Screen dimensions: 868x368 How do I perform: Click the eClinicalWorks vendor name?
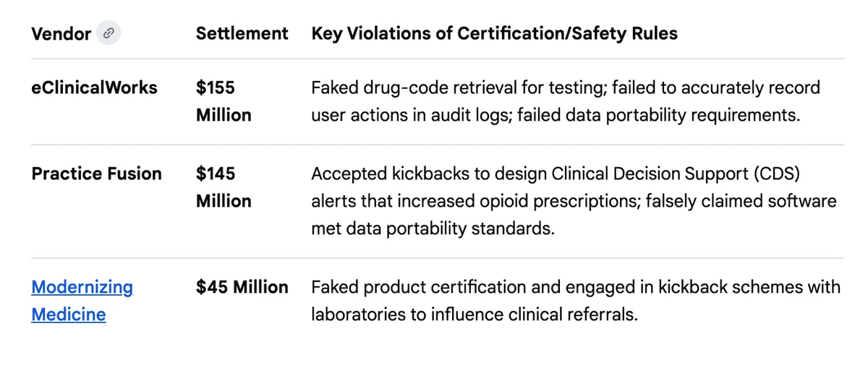94,87
